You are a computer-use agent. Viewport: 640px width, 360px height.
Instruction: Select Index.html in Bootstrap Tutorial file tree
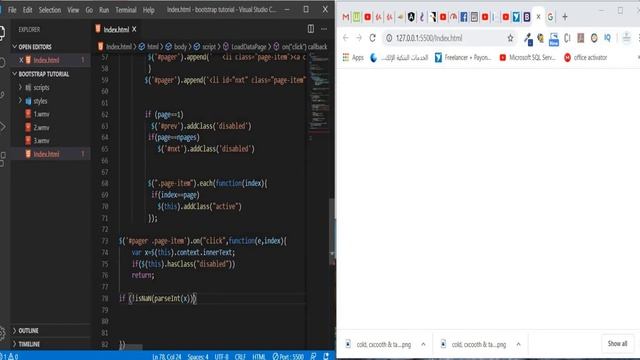(x=51, y=154)
